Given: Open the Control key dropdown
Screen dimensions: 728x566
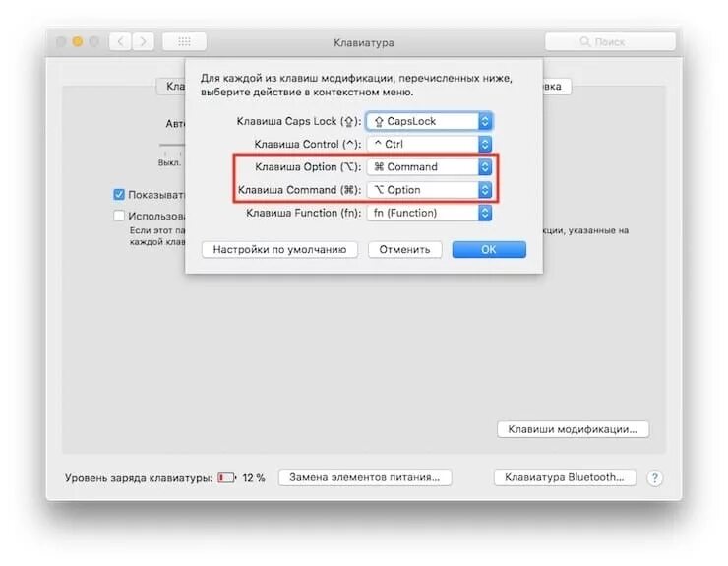Looking at the screenshot, I should (429, 144).
